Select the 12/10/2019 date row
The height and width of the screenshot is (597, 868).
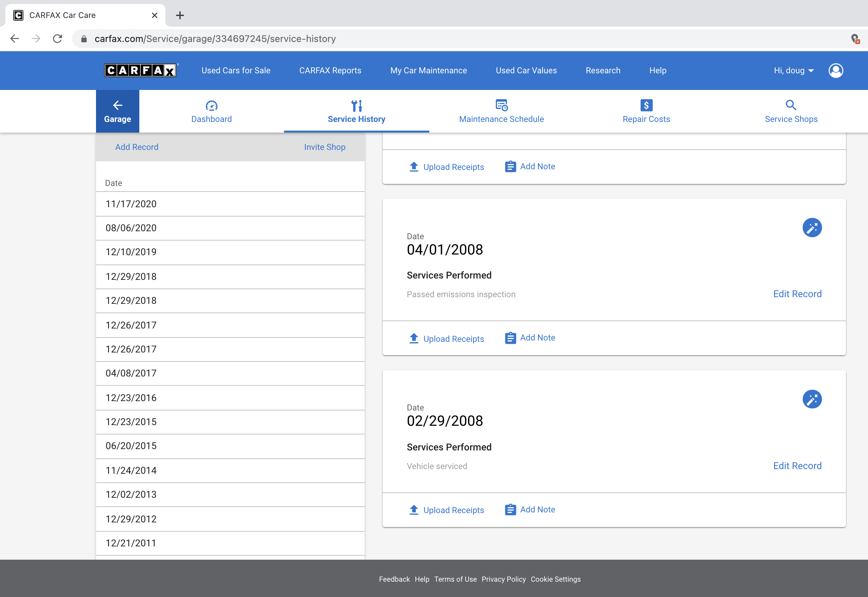(x=230, y=252)
